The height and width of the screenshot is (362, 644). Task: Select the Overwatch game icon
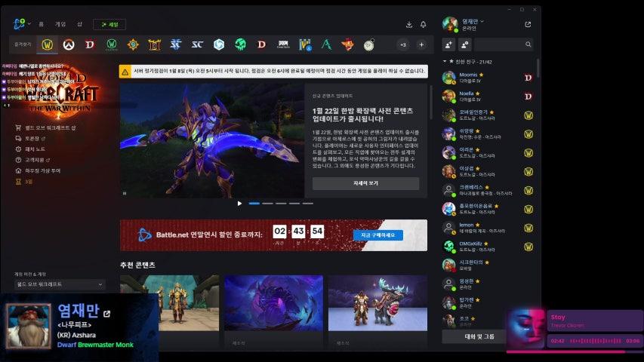pos(69,44)
